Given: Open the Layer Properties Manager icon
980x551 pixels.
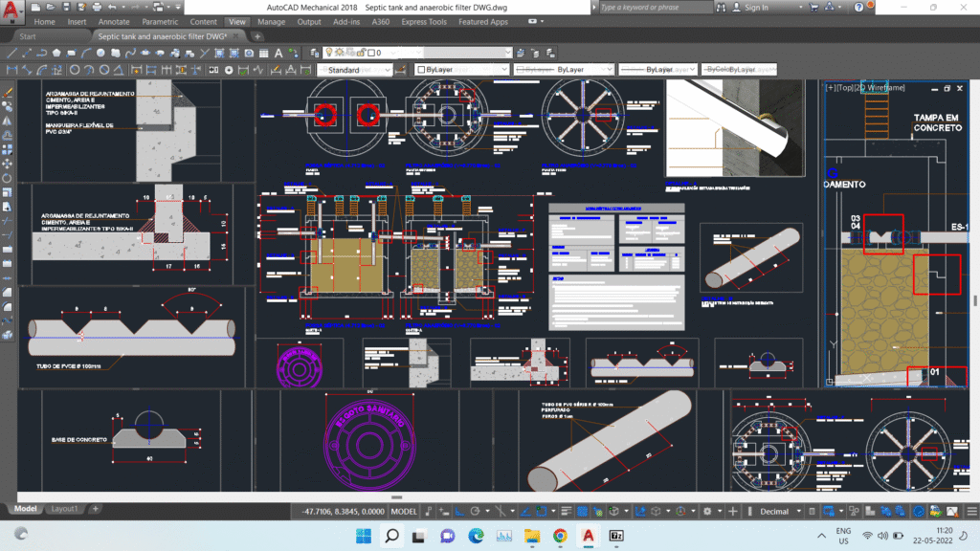Looking at the screenshot, I should click(x=314, y=54).
